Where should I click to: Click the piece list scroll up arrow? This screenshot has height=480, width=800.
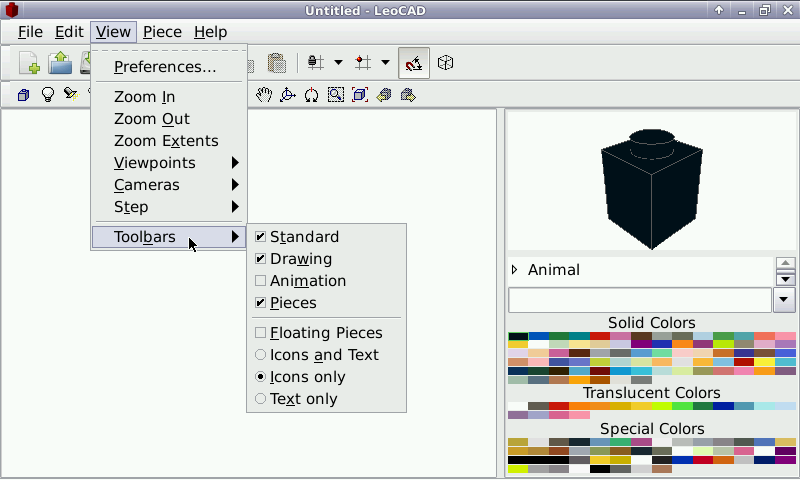tap(785, 263)
